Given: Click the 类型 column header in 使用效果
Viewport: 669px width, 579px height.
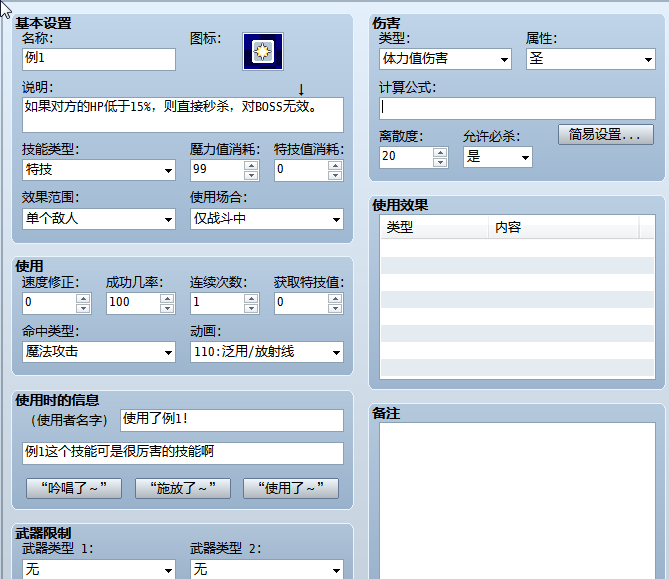Looking at the screenshot, I should 434,227.
